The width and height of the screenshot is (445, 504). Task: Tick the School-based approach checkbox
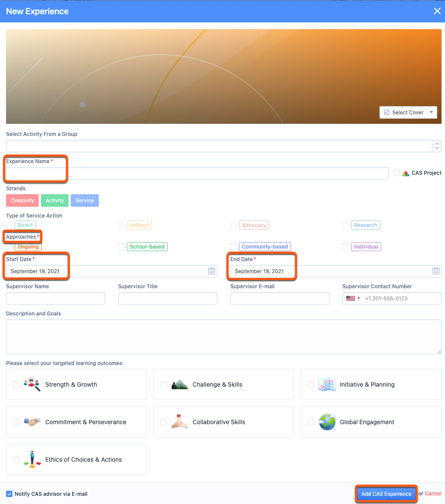pos(122,246)
